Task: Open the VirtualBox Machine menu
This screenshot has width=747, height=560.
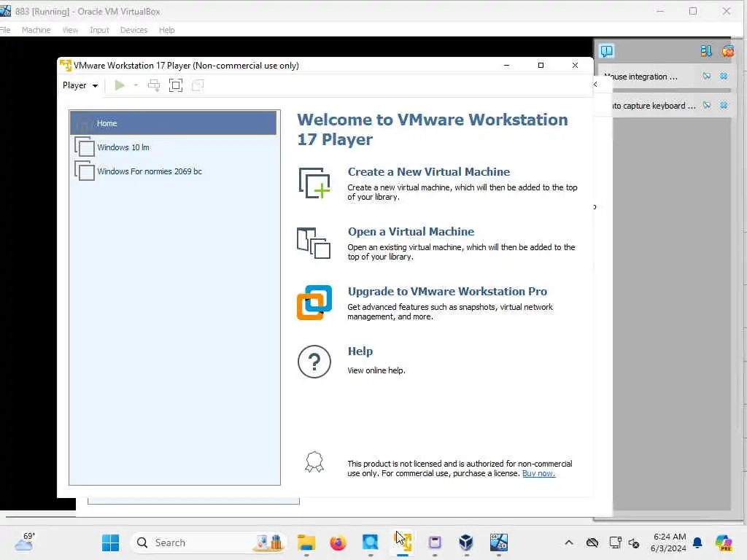Action: 36,30
